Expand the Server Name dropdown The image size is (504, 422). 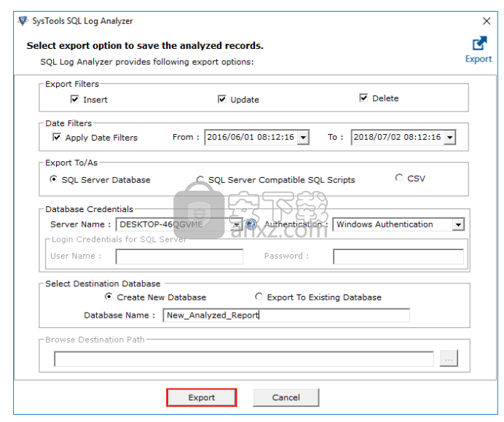pyautogui.click(x=237, y=224)
